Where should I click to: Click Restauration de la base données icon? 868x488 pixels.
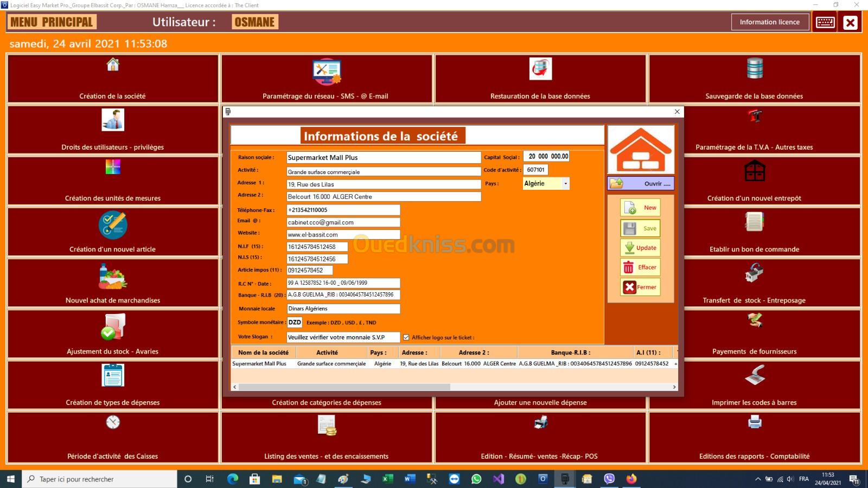tap(540, 69)
